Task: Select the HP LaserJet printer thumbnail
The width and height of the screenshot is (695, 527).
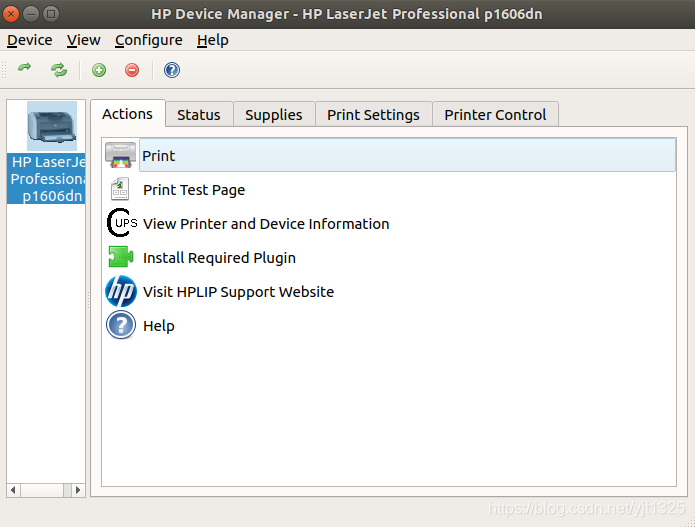Action: pos(52,126)
